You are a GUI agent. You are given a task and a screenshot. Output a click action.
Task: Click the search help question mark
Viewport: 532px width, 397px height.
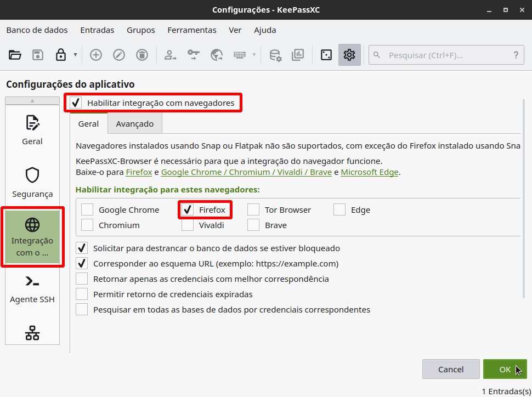coord(516,55)
